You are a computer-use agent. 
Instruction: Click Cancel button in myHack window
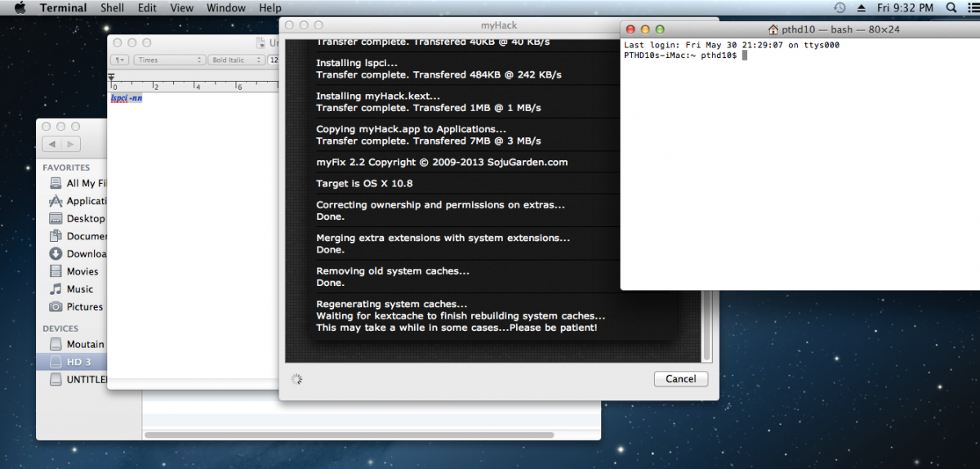[681, 379]
